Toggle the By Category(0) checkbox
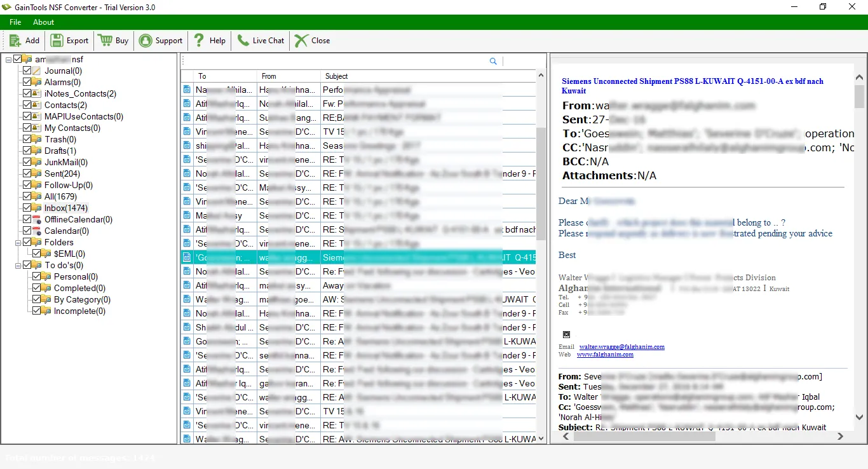The width and height of the screenshot is (868, 469). click(x=36, y=299)
